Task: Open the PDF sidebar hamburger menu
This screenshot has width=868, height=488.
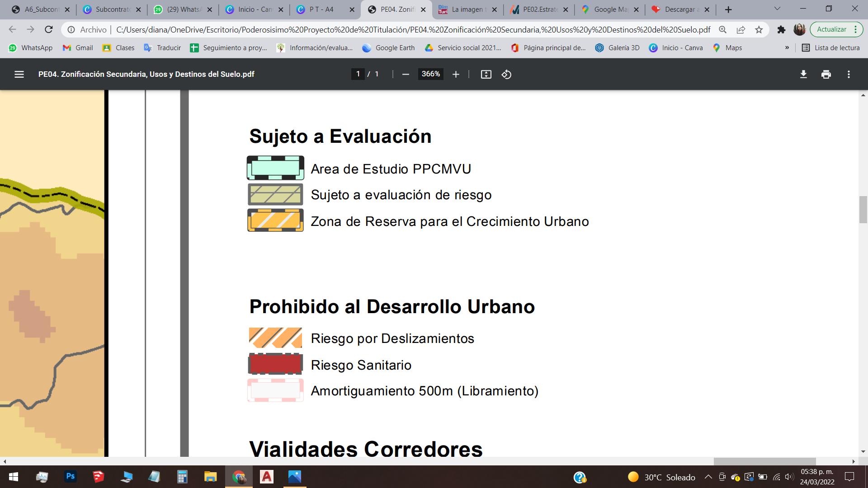Action: pos(19,74)
